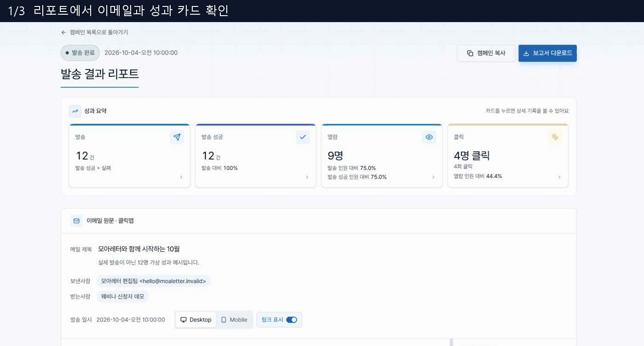Click the 발송 성공 인원 대비 75.0% text
644x346 pixels.
[x=357, y=177]
